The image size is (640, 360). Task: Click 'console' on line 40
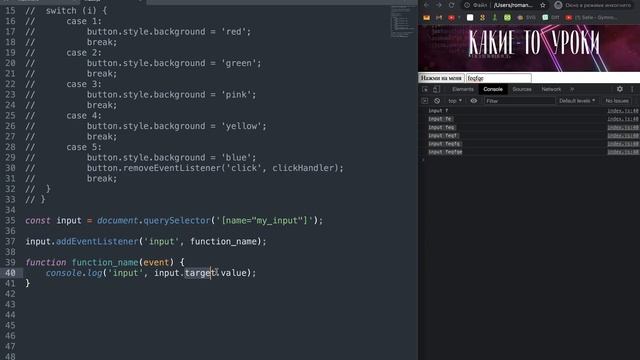[x=63, y=273]
